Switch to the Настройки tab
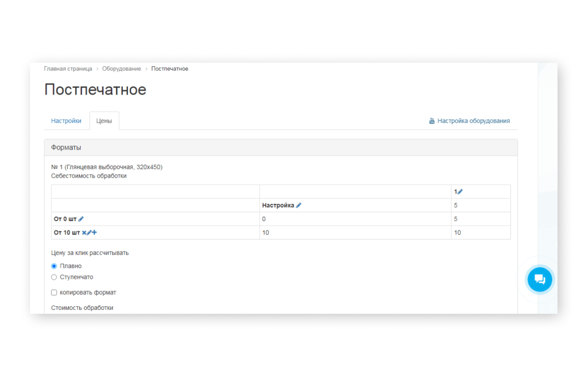588x377 pixels. pyautogui.click(x=66, y=121)
